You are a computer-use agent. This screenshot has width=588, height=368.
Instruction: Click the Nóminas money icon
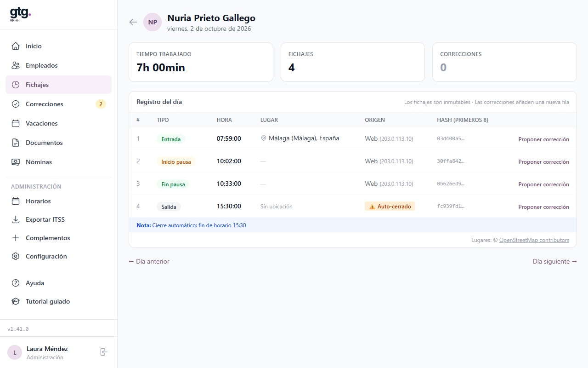(16, 162)
